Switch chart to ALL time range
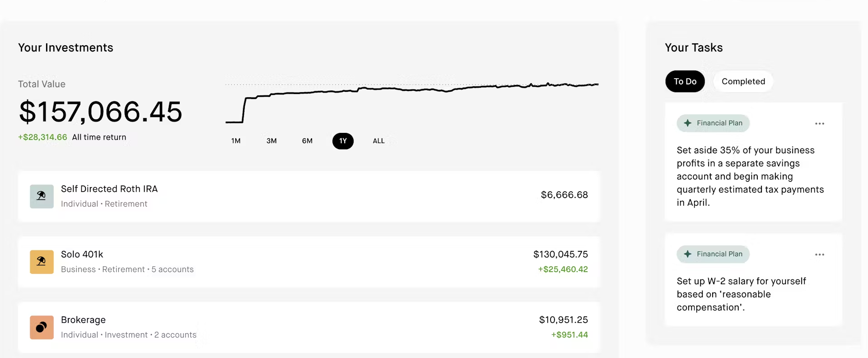The width and height of the screenshot is (868, 358). click(378, 141)
